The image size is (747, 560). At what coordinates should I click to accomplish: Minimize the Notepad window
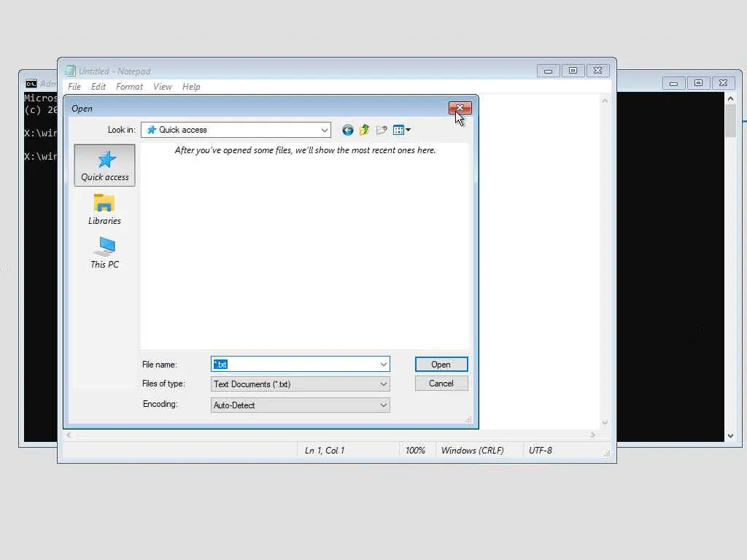pyautogui.click(x=549, y=71)
